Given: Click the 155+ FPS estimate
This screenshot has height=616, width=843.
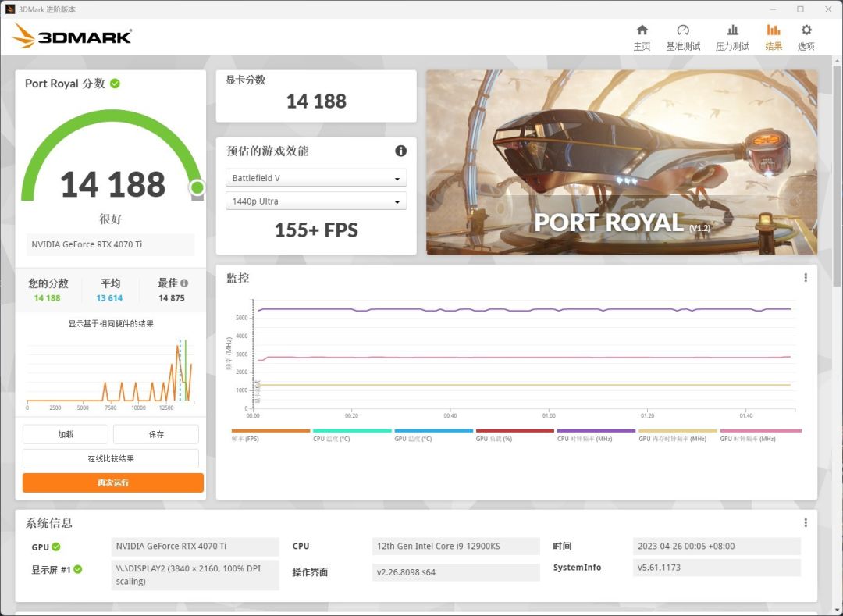Looking at the screenshot, I should [x=316, y=230].
